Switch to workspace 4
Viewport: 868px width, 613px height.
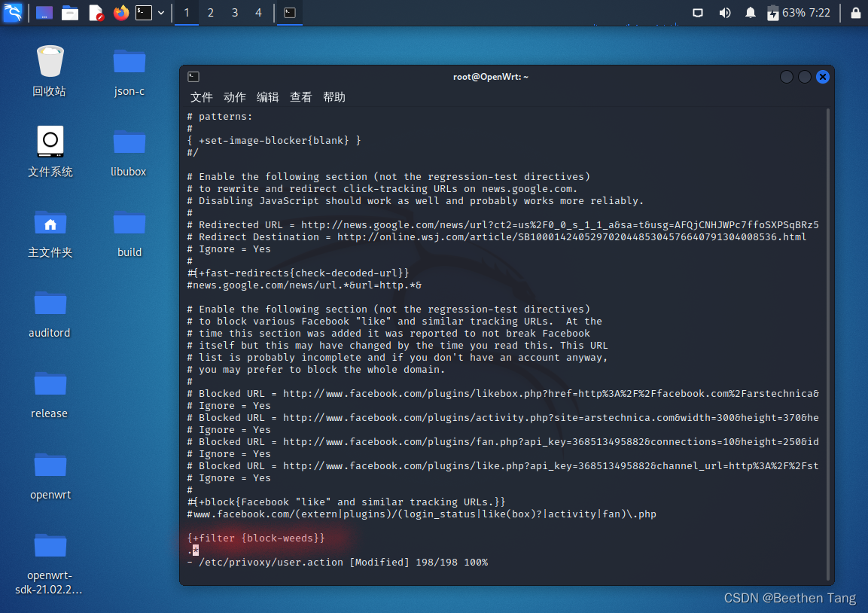[x=258, y=13]
